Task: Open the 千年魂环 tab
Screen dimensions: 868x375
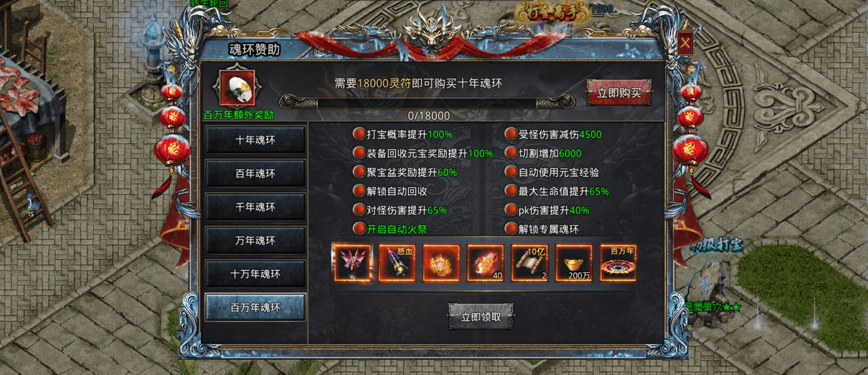Action: click(255, 207)
